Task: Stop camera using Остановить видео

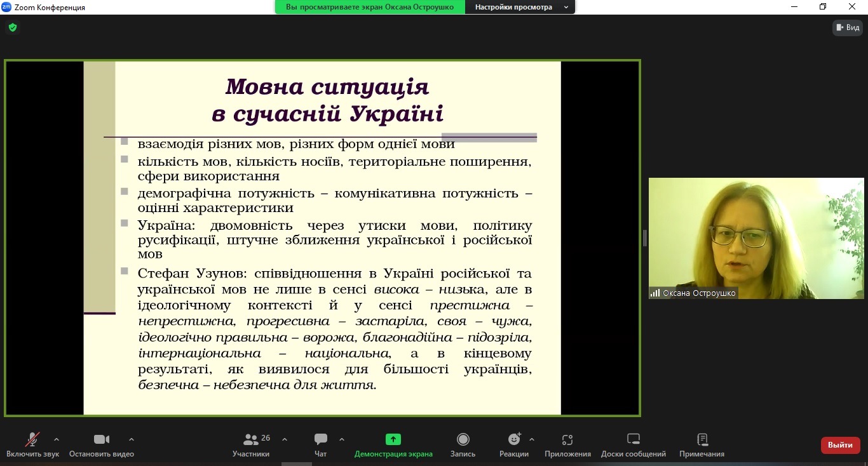Action: [x=102, y=440]
